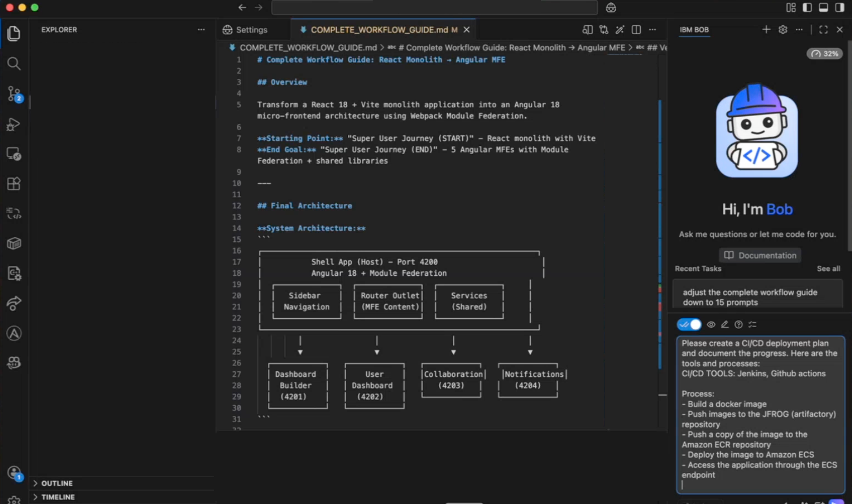The height and width of the screenshot is (504, 852).
Task: Open the Remote Explorer view
Action: [x=14, y=154]
